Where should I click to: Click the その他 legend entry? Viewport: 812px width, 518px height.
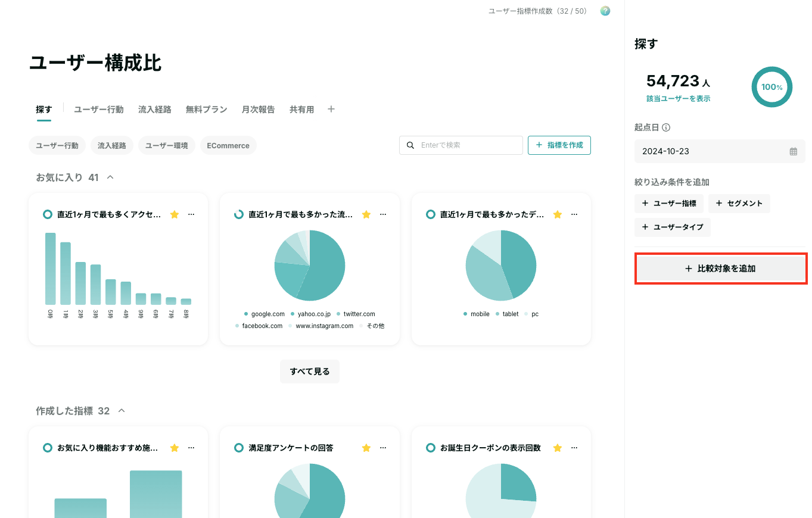click(x=372, y=326)
